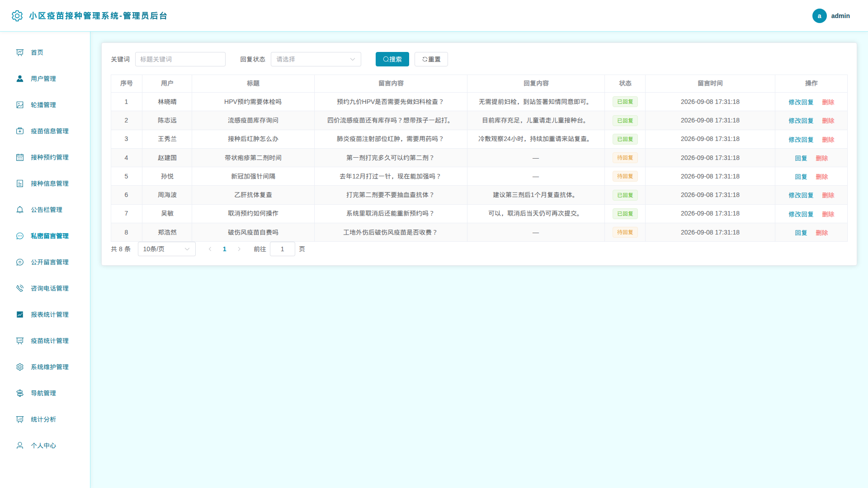Image resolution: width=868 pixels, height=488 pixels.
Task: Open 报表统计管理 menu item
Action: pos(45,314)
